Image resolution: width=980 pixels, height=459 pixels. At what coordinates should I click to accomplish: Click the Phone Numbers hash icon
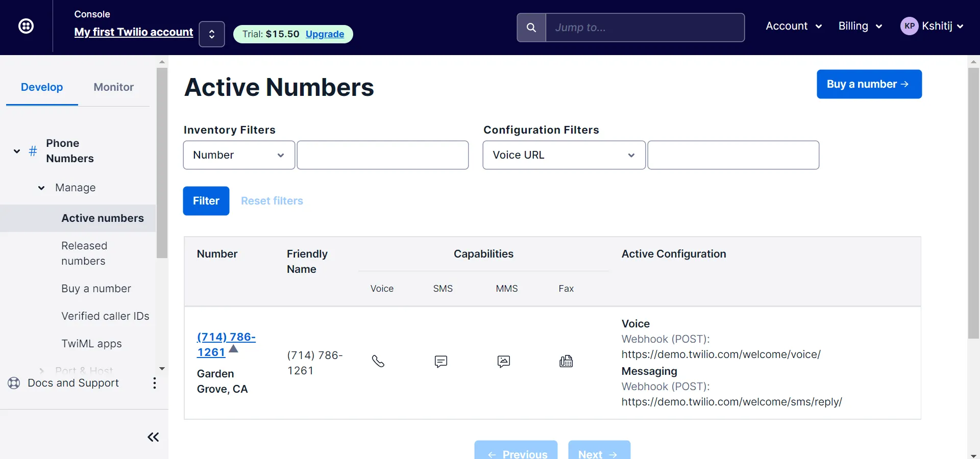tap(33, 151)
